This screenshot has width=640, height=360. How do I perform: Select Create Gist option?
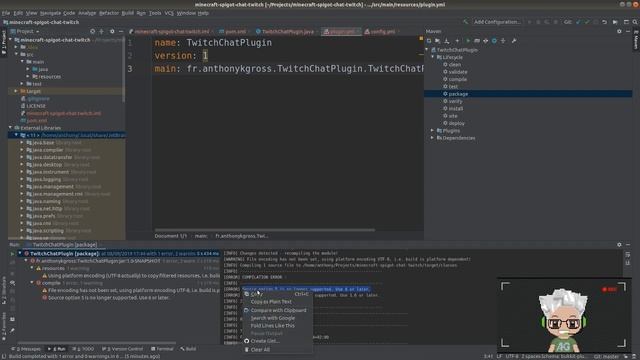click(278, 341)
